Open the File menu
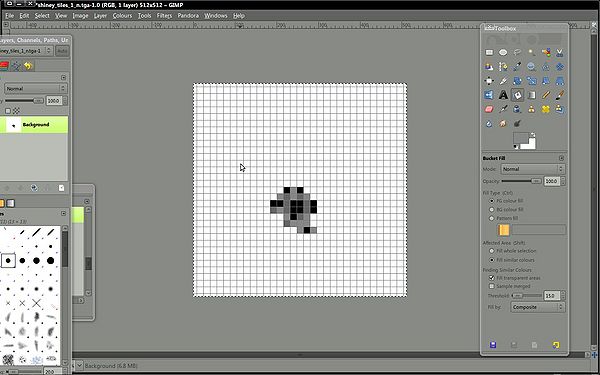Viewport: 600px width, 375px height. (x=10, y=16)
